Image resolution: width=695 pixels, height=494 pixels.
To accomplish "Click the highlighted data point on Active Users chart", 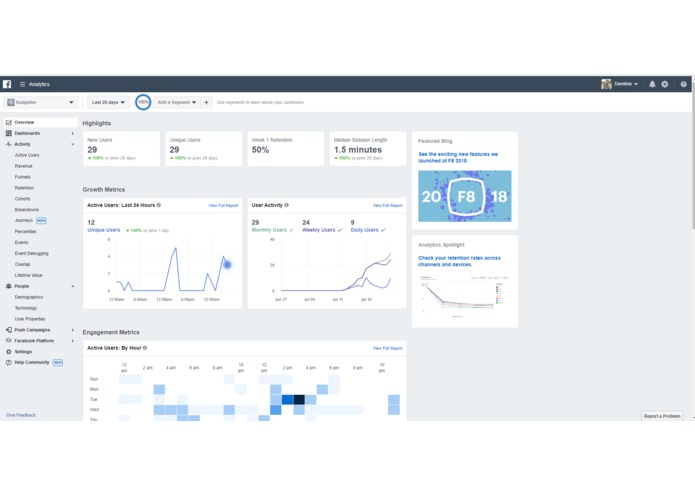I will click(x=227, y=265).
